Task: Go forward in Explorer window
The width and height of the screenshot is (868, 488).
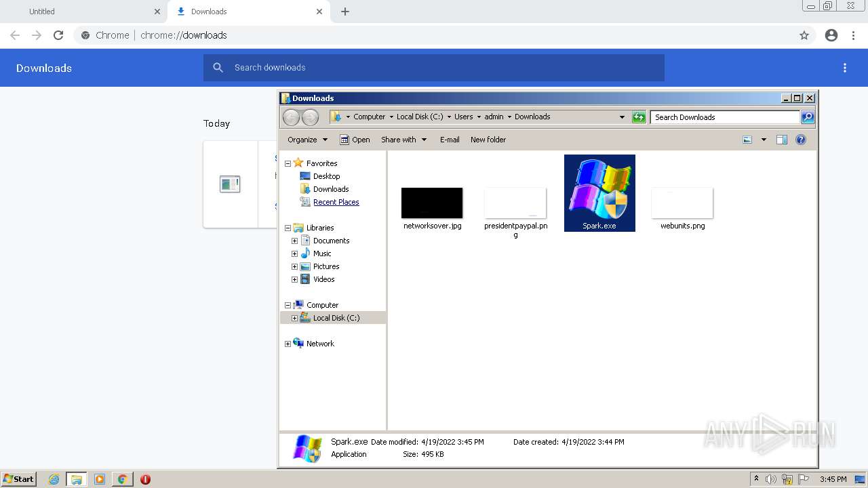Action: 310,117
